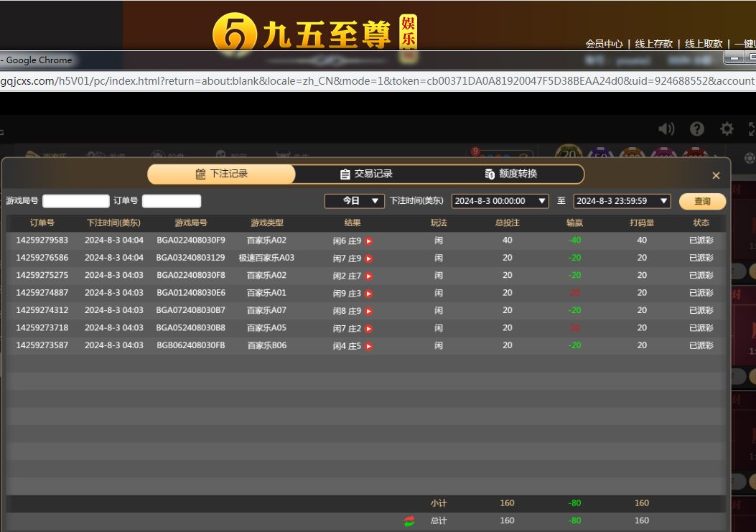Click the 游戏局号 input field
Viewport: 756px width, 532px height.
[75, 201]
